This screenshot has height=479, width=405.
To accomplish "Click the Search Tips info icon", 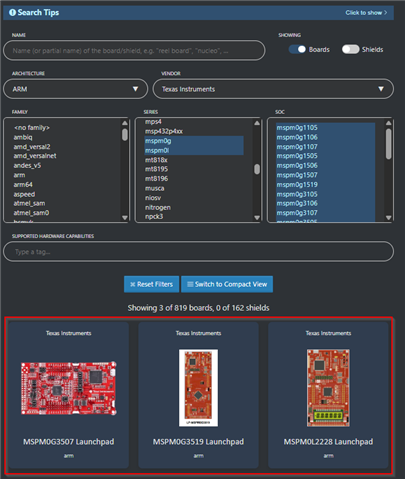I will tap(12, 13).
